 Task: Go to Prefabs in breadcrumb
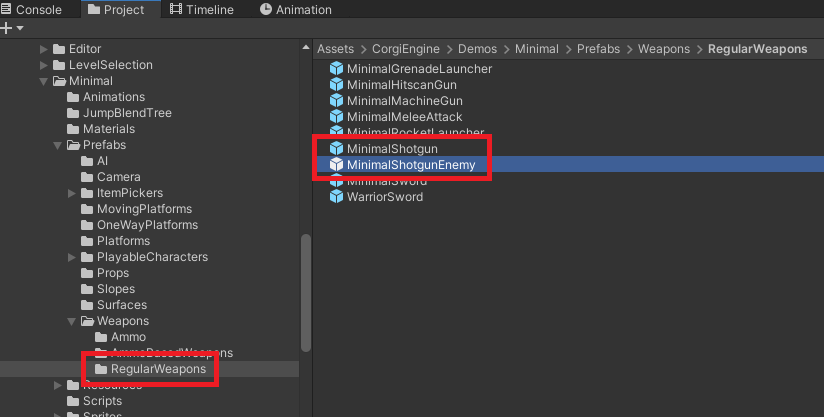point(598,49)
